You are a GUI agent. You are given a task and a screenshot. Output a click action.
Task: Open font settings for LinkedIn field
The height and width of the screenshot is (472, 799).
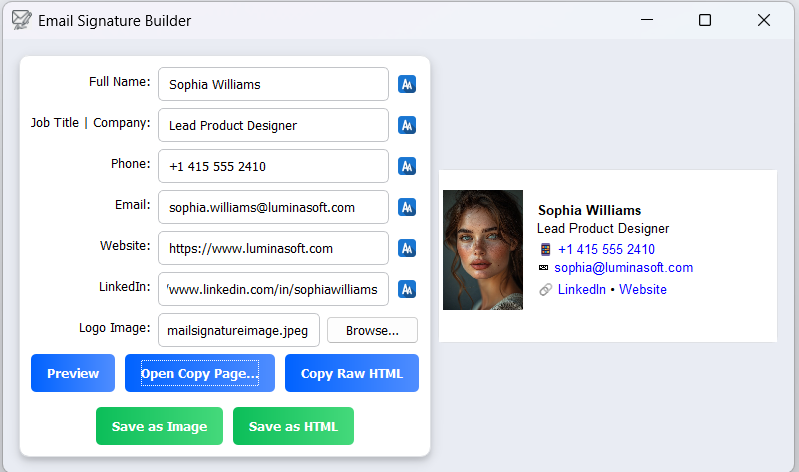pos(407,289)
